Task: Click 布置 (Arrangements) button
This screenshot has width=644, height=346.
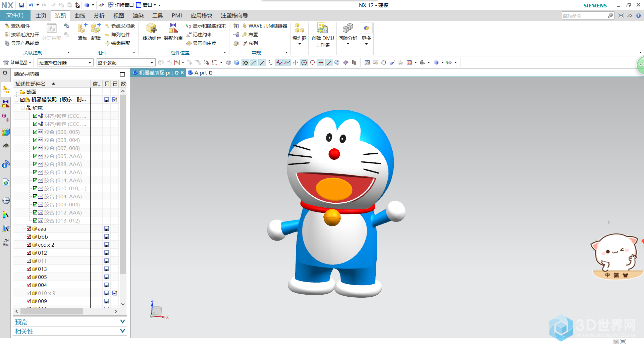Action: tap(250, 35)
